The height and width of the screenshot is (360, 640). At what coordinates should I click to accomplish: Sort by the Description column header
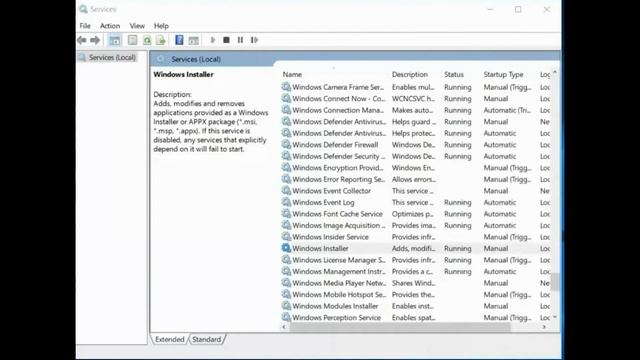[410, 74]
